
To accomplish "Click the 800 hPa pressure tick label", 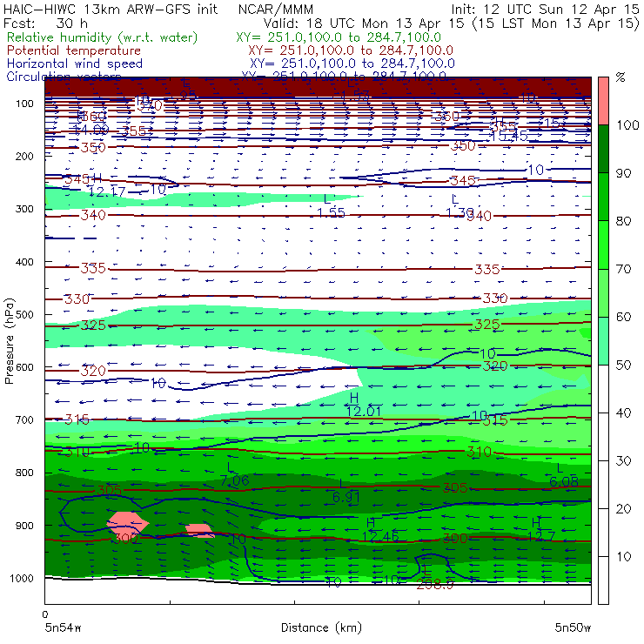I will [24, 473].
